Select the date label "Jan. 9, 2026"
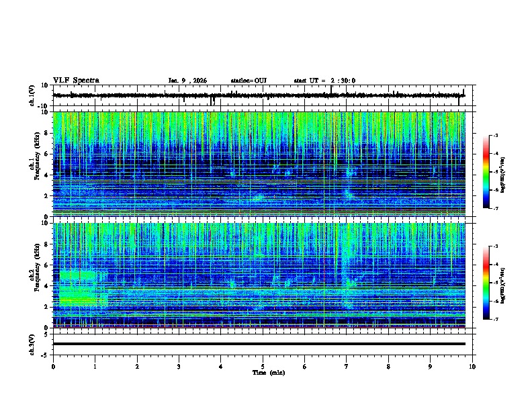 pyautogui.click(x=187, y=81)
